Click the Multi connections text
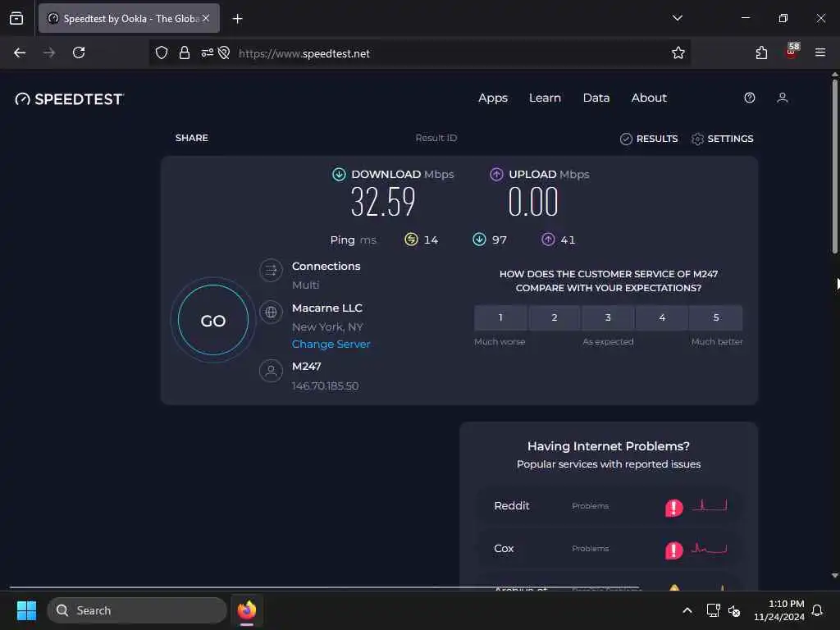The width and height of the screenshot is (840, 630). (305, 285)
